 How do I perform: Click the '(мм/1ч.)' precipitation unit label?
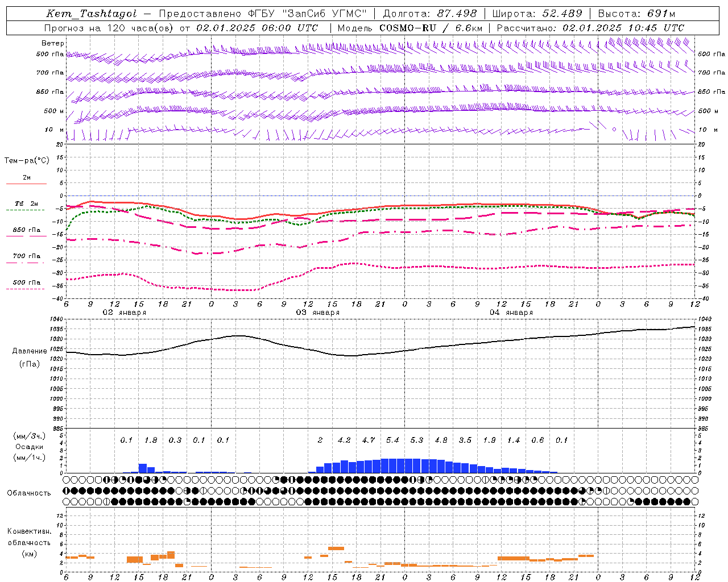tap(30, 458)
